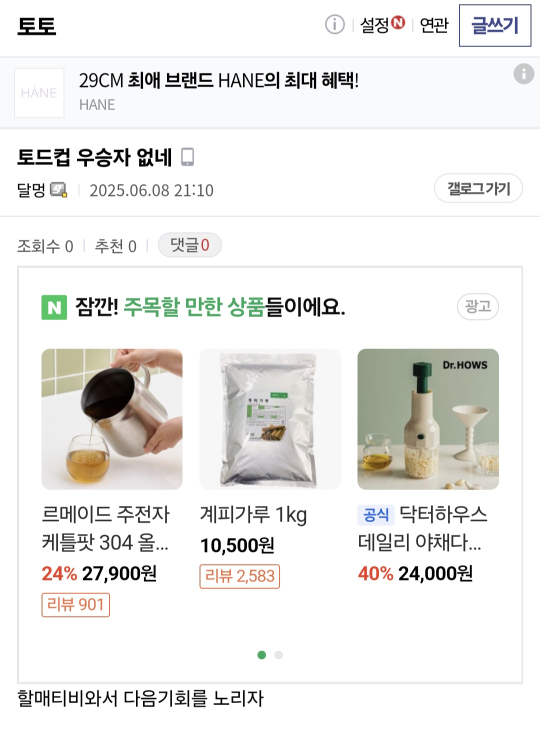The image size is (540, 756).
Task: Tap the info circle icon in header
Action: 334,24
